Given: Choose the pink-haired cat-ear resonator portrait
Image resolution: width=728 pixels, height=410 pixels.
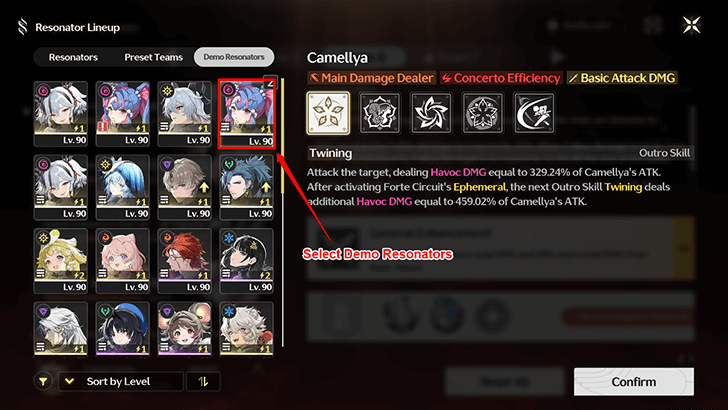Looking at the screenshot, I should click(x=123, y=260).
